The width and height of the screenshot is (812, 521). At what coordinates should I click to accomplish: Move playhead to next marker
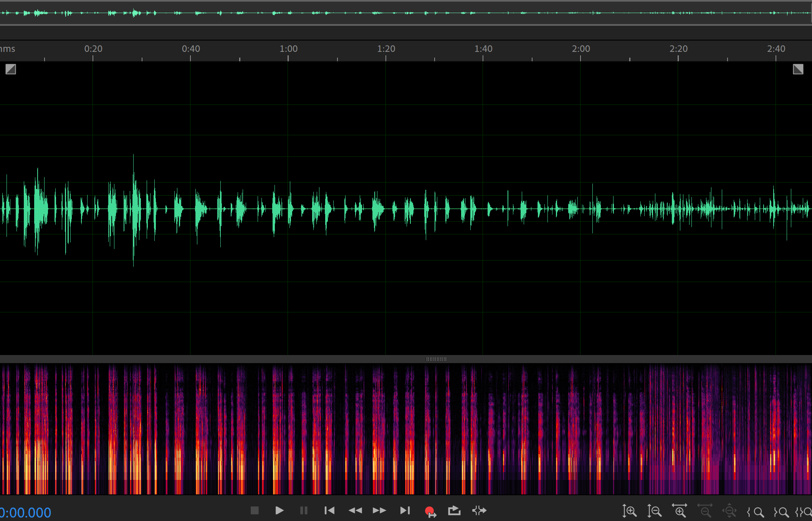pos(405,511)
